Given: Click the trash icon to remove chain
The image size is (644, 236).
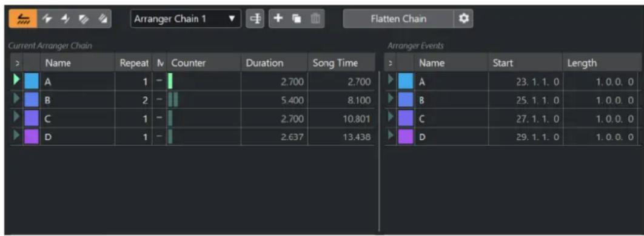Looking at the screenshot, I should point(315,19).
